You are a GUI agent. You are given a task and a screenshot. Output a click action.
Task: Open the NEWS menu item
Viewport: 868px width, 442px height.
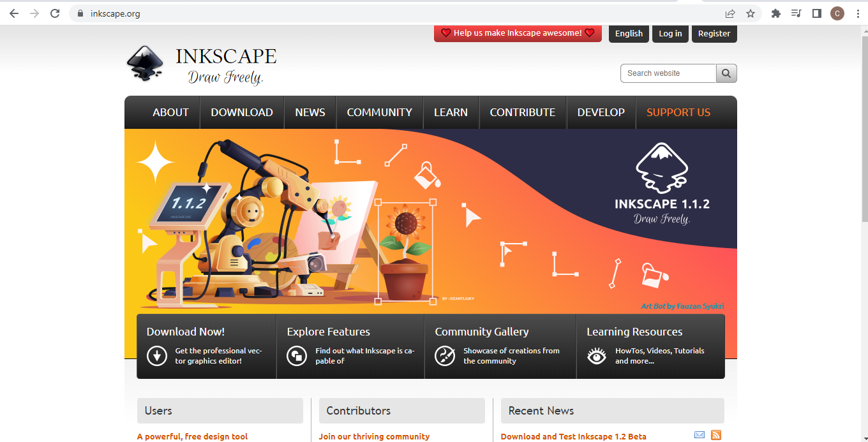coord(310,112)
